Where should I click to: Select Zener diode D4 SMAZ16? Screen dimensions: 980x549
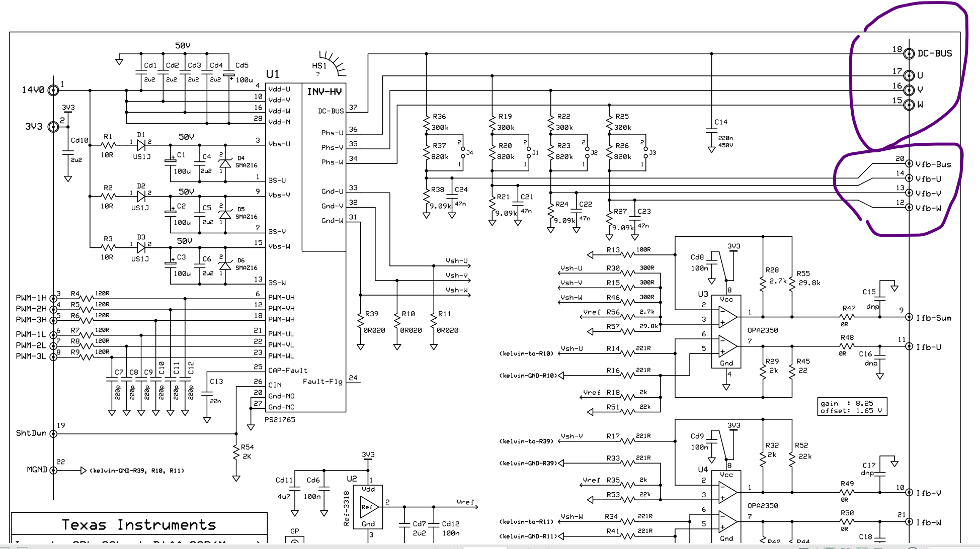point(225,163)
